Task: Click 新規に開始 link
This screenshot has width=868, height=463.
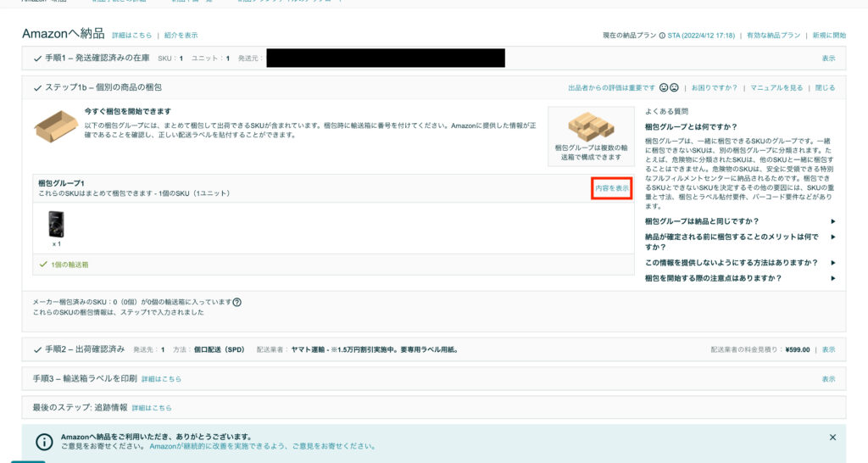Action: [829, 36]
